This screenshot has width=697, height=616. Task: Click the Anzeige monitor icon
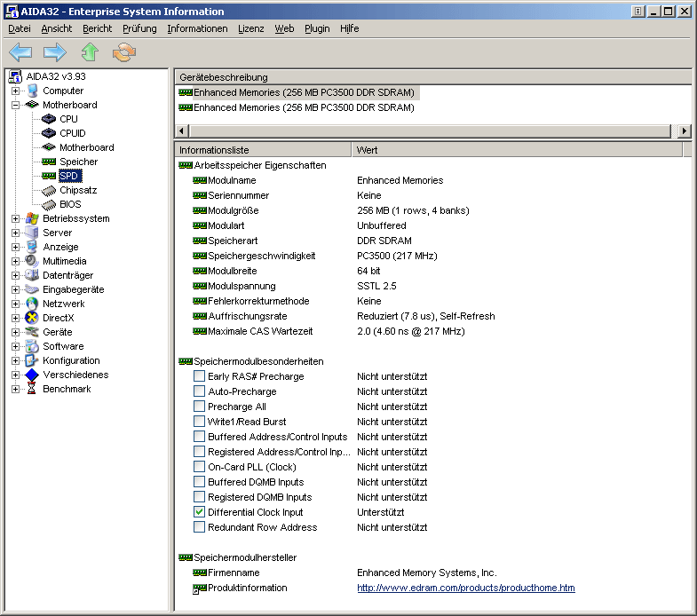(32, 247)
